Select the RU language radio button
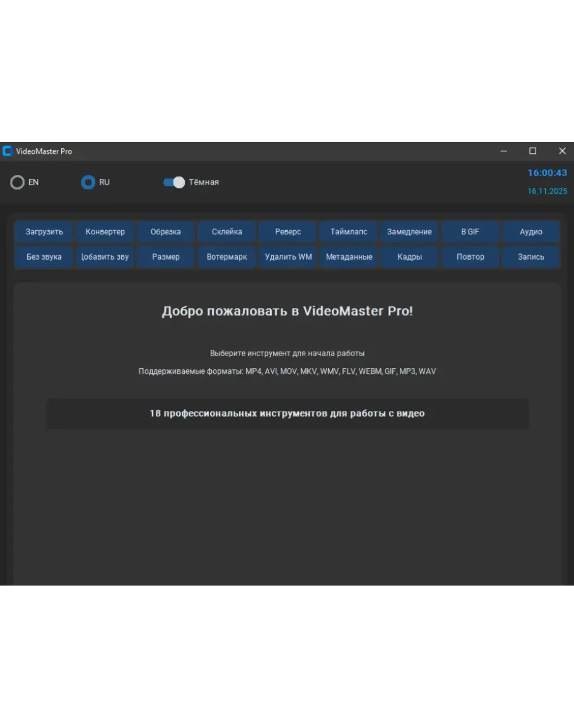574x728 pixels. 88,183
